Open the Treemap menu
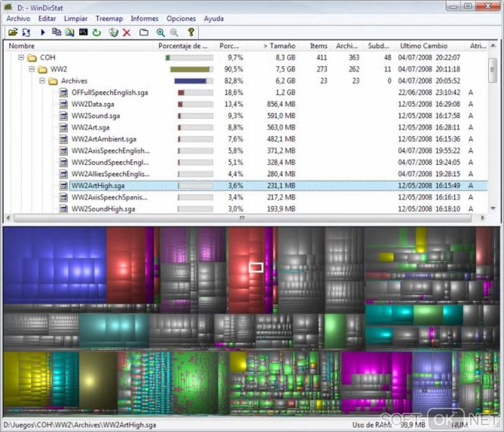This screenshot has height=432, width=504. pos(109,19)
